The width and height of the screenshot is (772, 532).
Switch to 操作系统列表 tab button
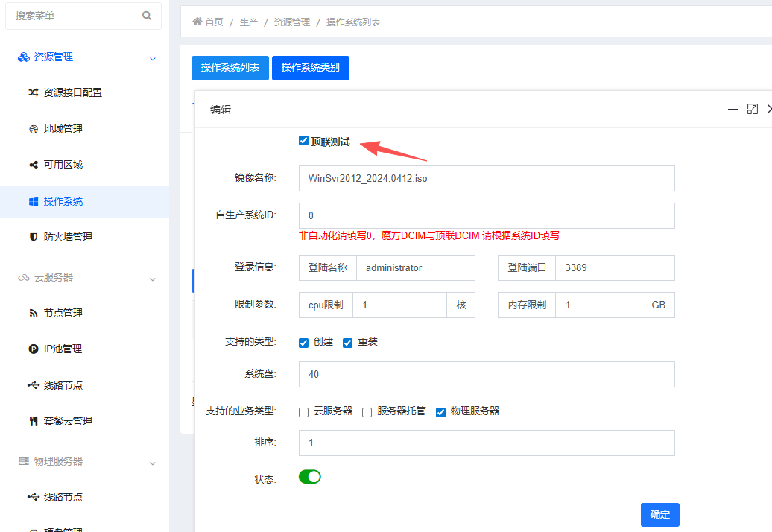tap(230, 67)
